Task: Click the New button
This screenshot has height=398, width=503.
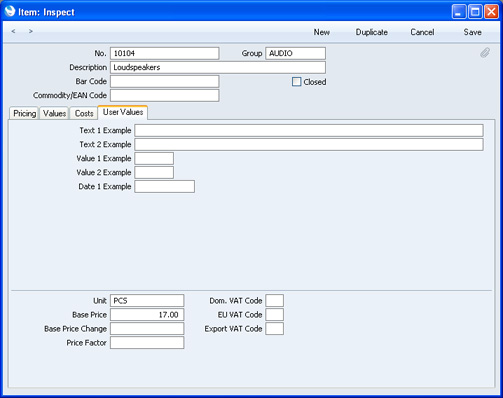Action: pyautogui.click(x=322, y=32)
